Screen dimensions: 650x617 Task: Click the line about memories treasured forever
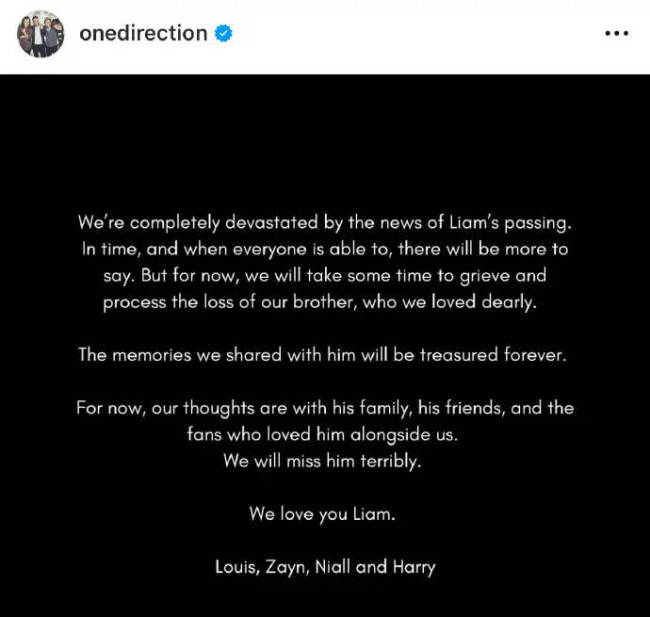click(325, 355)
